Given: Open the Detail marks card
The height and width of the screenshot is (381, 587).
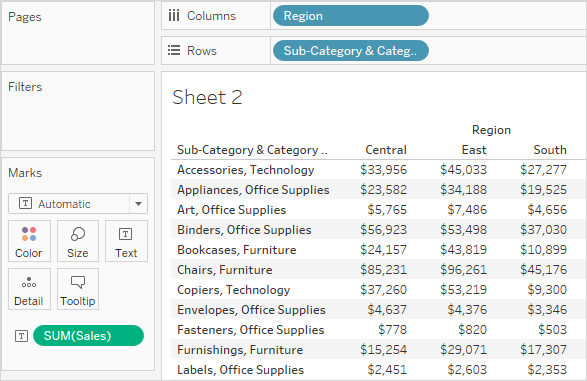Looking at the screenshot, I should 29,289.
